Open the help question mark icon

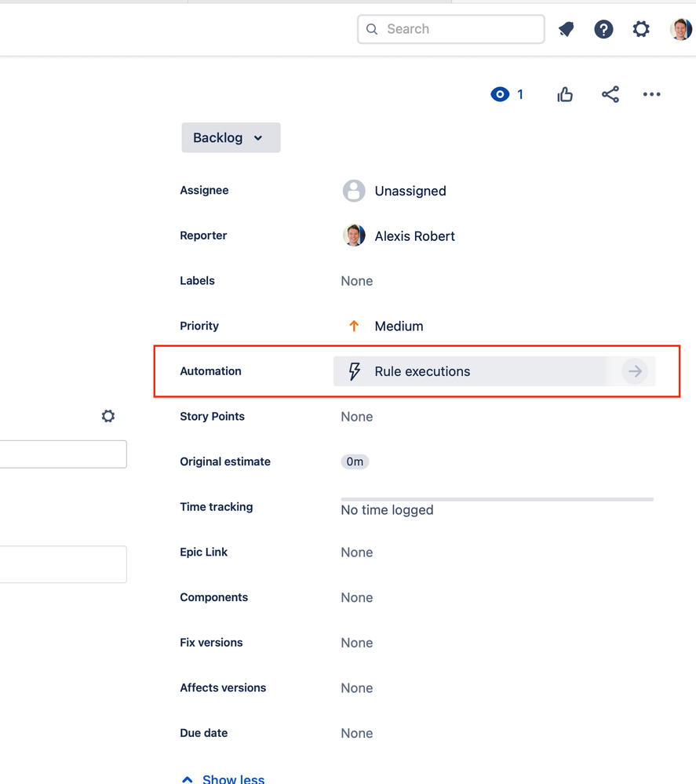click(x=603, y=29)
